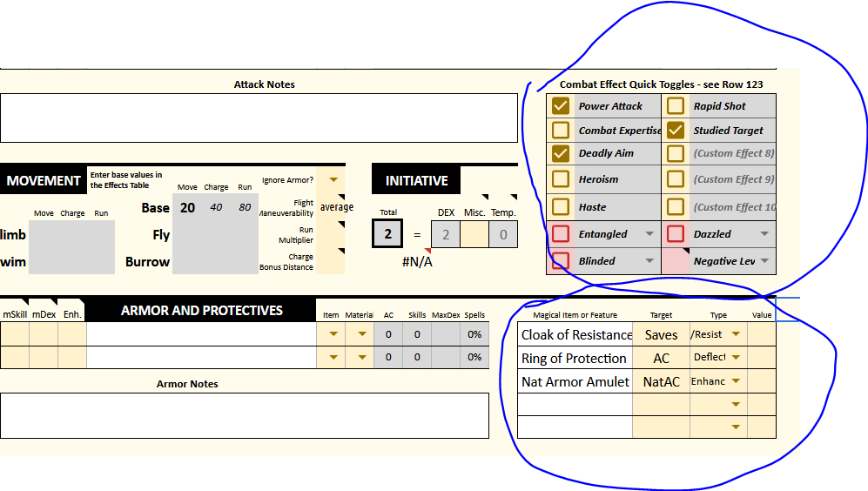The height and width of the screenshot is (491, 868).
Task: Open the Blinded condition dropdown arrow
Action: 649,260
